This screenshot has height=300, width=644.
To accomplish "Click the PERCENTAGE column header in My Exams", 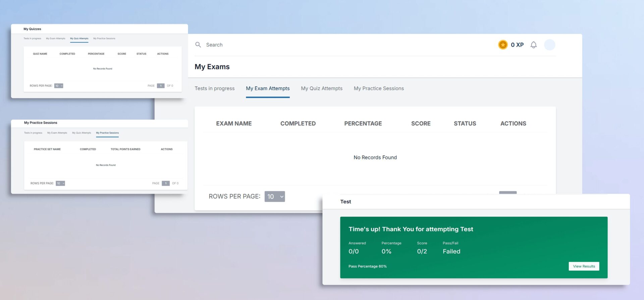I will [x=363, y=124].
